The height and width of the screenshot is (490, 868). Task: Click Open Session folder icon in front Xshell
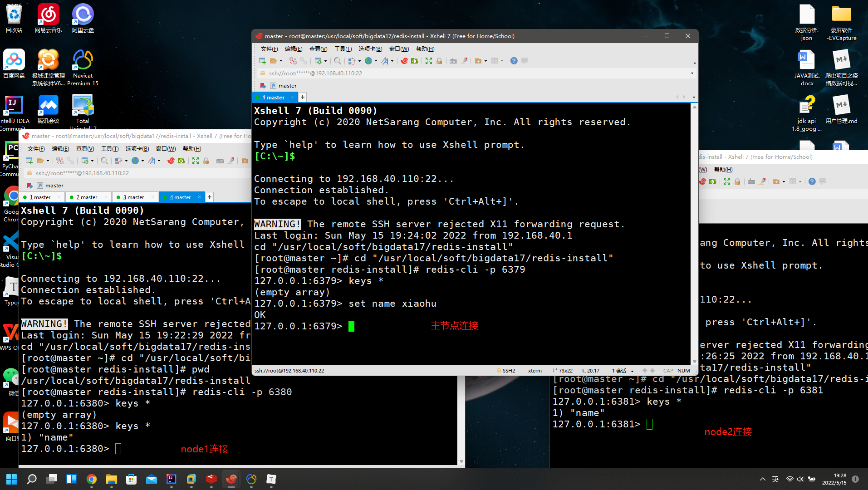pos(273,61)
